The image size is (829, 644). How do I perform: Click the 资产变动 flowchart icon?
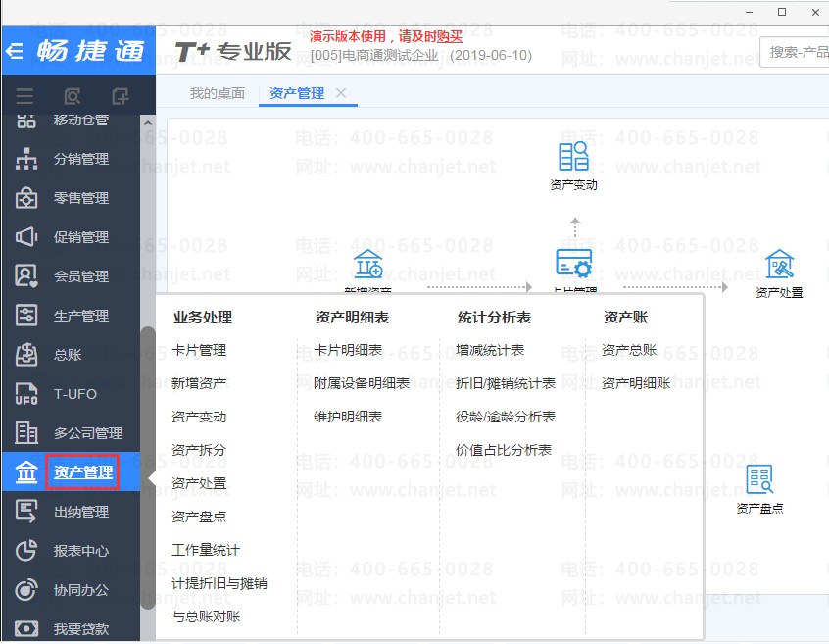573,156
